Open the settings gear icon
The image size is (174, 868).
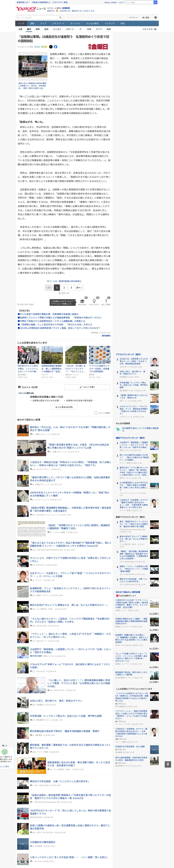point(155,18)
